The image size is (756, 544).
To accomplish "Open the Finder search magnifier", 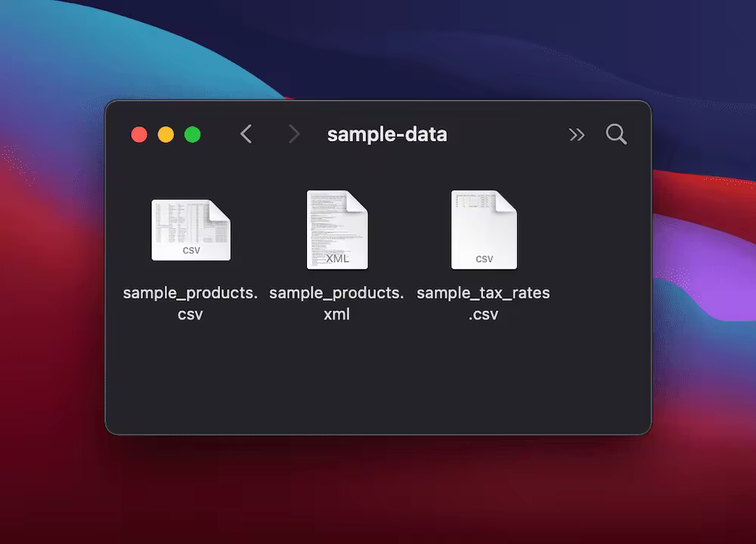I will pos(616,134).
